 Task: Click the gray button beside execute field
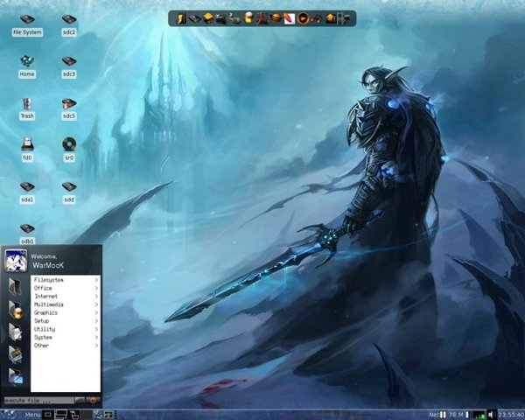[80, 400]
